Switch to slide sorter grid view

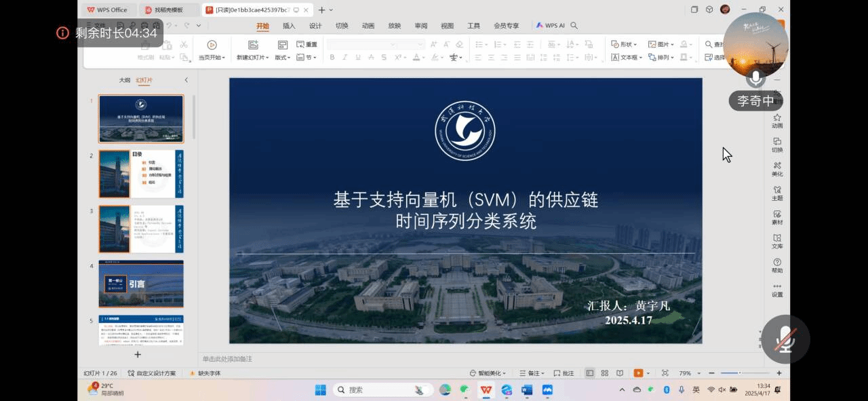pos(605,373)
